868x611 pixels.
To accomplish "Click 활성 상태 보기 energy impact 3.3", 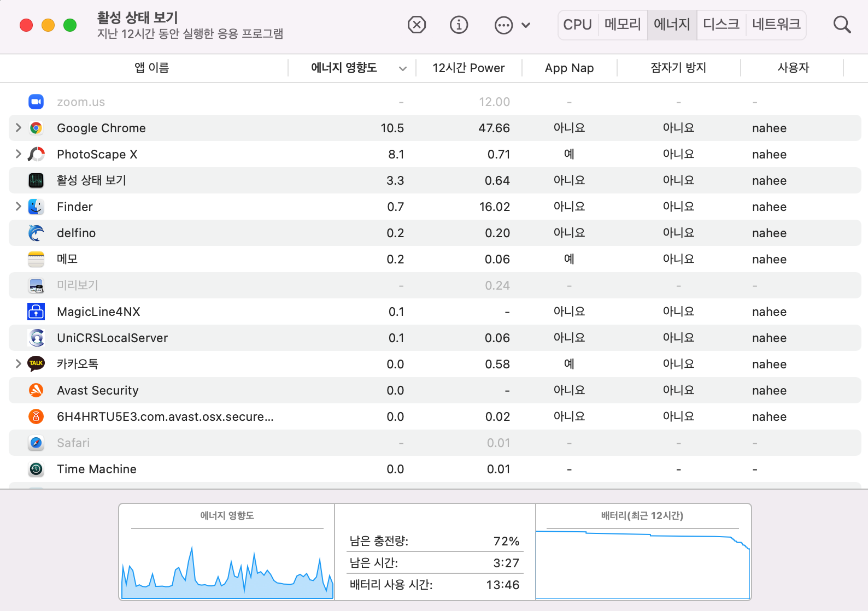I will (x=395, y=180).
